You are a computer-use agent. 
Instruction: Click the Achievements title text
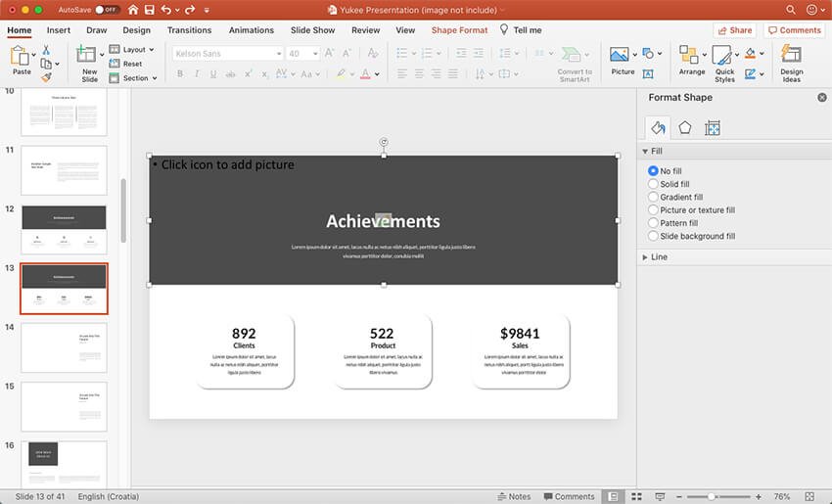pos(383,221)
